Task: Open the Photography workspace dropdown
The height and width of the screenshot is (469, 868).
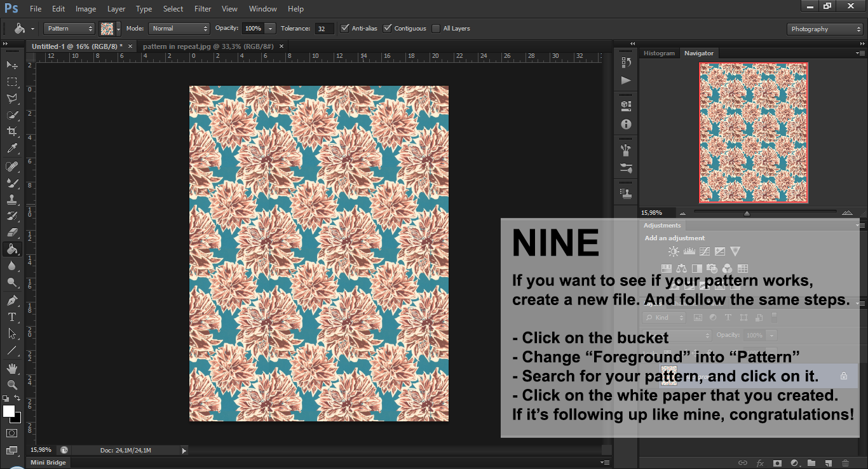Action: coord(824,29)
